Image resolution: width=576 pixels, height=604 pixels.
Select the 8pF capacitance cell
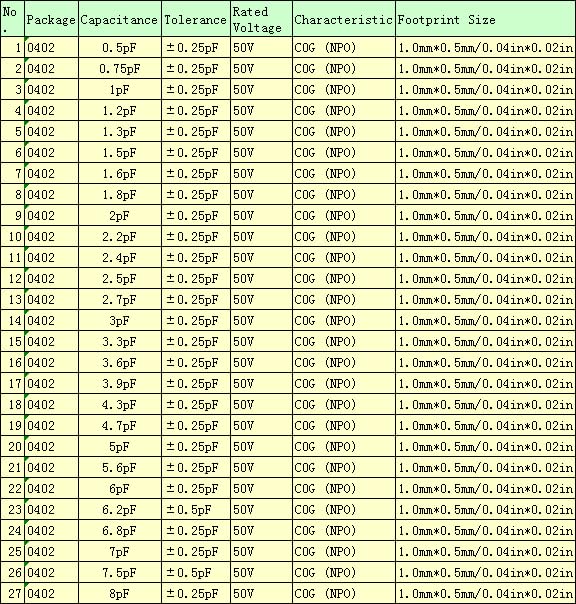point(120,594)
